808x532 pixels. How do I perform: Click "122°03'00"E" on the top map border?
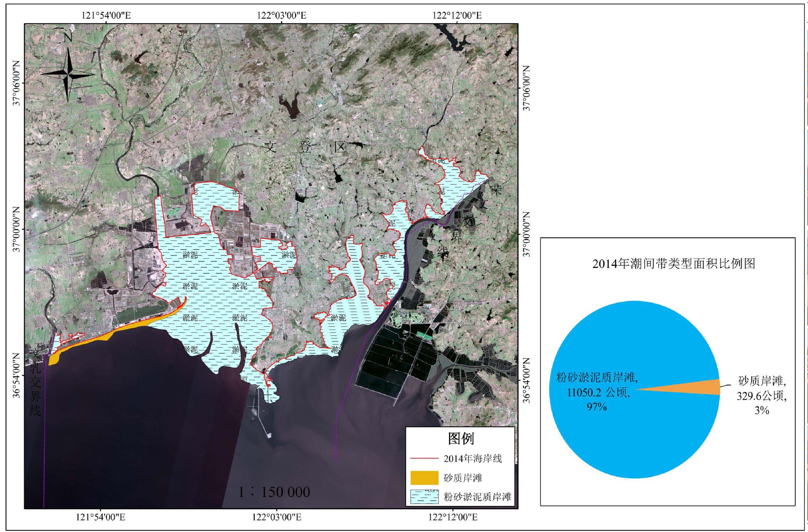point(281,16)
